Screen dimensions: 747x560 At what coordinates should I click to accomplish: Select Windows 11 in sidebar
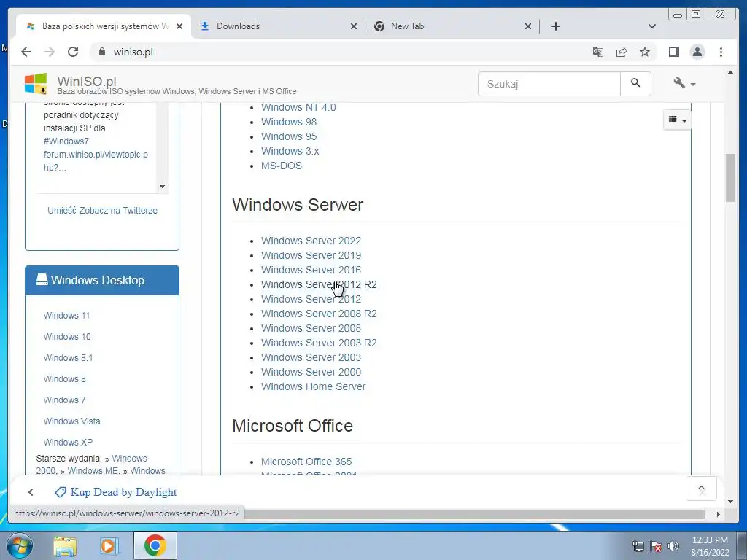66,316
